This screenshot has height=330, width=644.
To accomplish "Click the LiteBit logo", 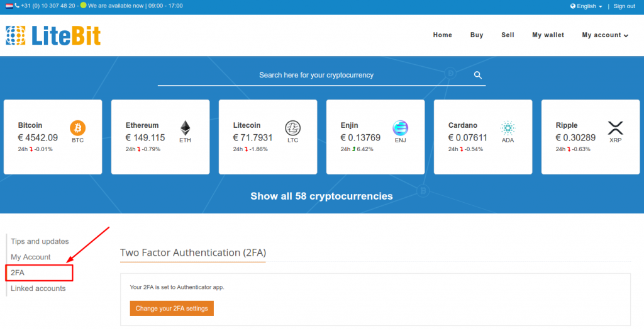I will click(x=53, y=35).
